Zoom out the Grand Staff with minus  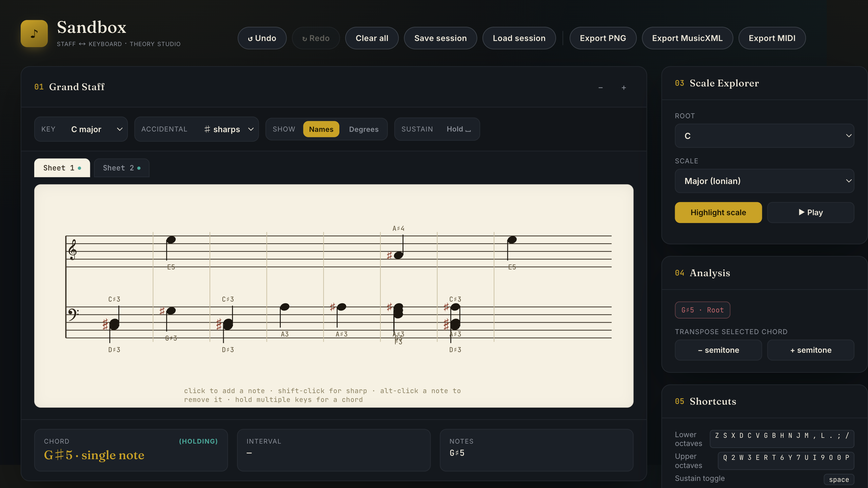[600, 88]
